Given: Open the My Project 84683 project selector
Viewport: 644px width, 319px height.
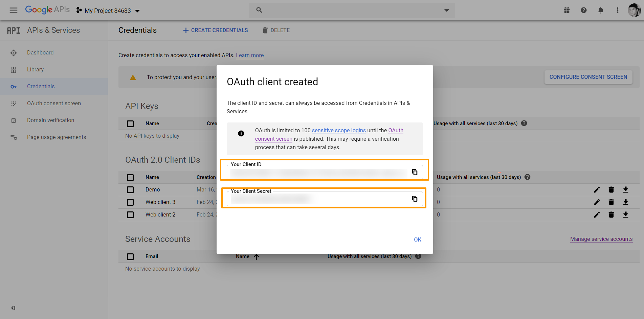Looking at the screenshot, I should [108, 10].
